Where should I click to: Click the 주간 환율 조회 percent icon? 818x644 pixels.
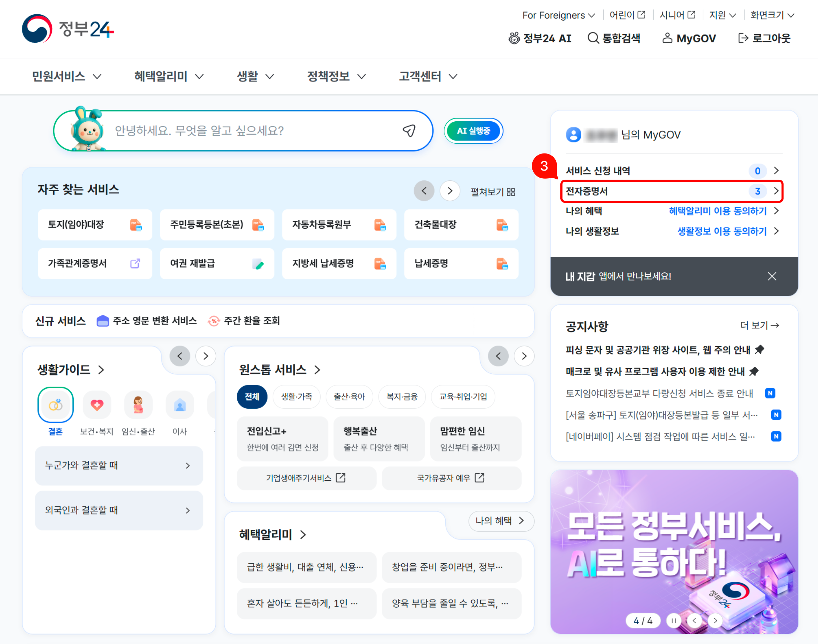(214, 321)
